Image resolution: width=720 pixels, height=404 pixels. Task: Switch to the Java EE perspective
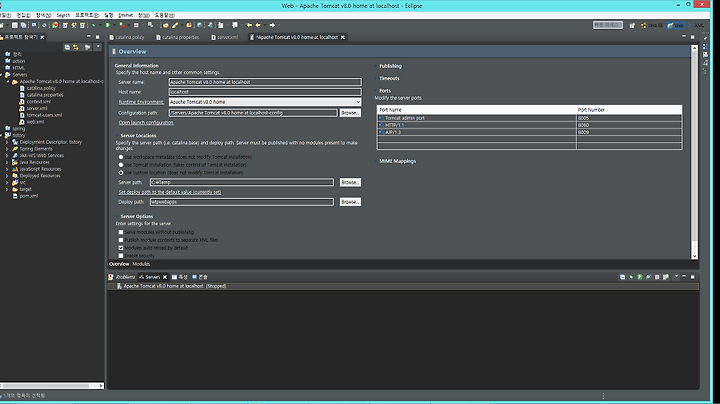652,25
